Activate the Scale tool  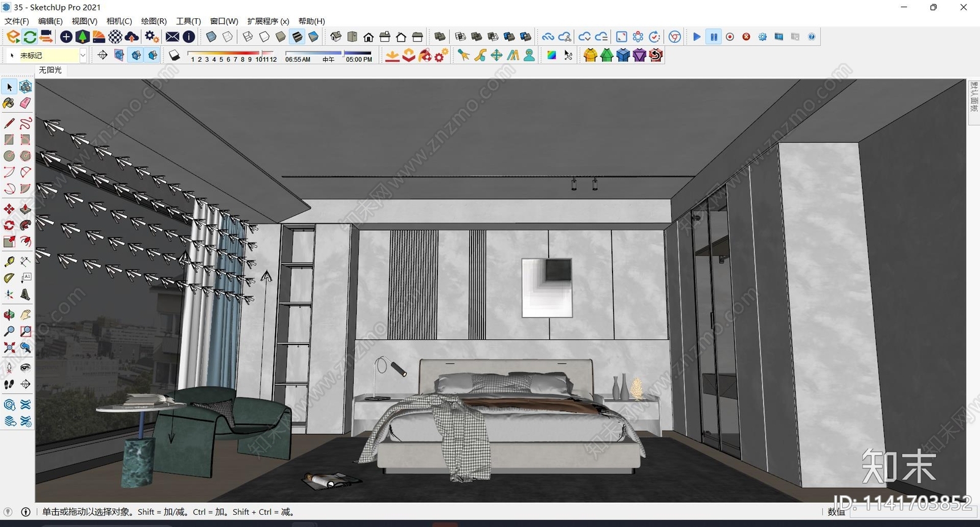click(9, 241)
